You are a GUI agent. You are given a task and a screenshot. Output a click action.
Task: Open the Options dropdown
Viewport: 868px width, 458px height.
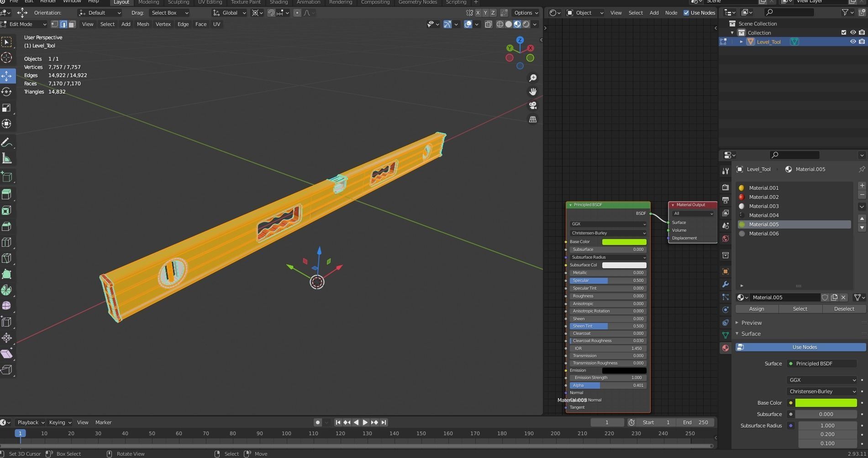pyautogui.click(x=526, y=13)
